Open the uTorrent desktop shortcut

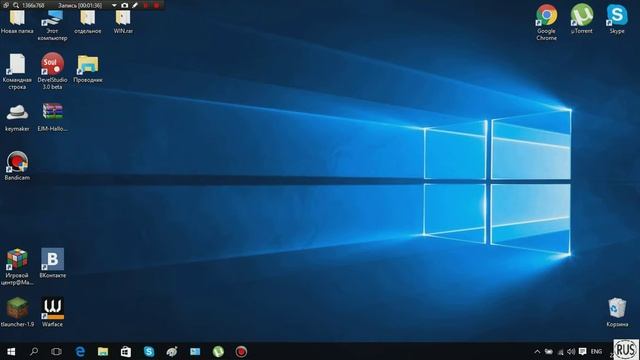pyautogui.click(x=582, y=19)
